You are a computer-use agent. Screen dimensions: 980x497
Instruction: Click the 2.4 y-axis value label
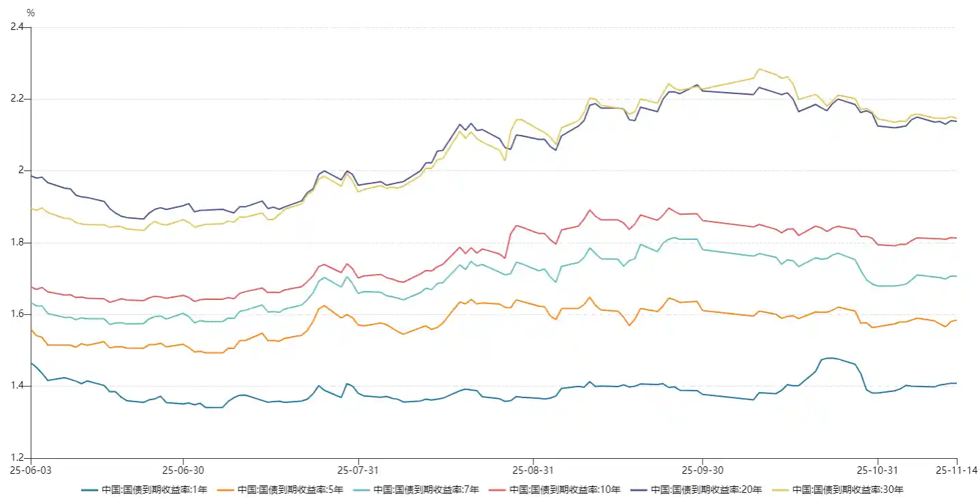(x=16, y=27)
